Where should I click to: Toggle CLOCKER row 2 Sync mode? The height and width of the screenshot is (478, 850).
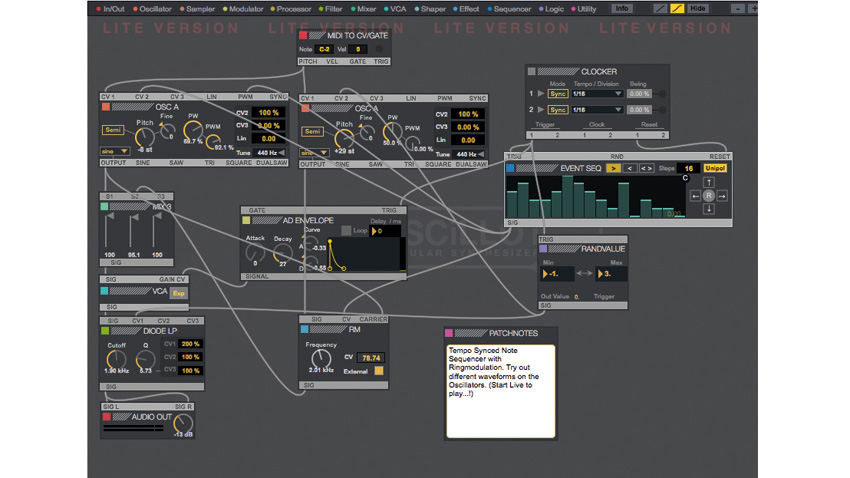point(558,109)
